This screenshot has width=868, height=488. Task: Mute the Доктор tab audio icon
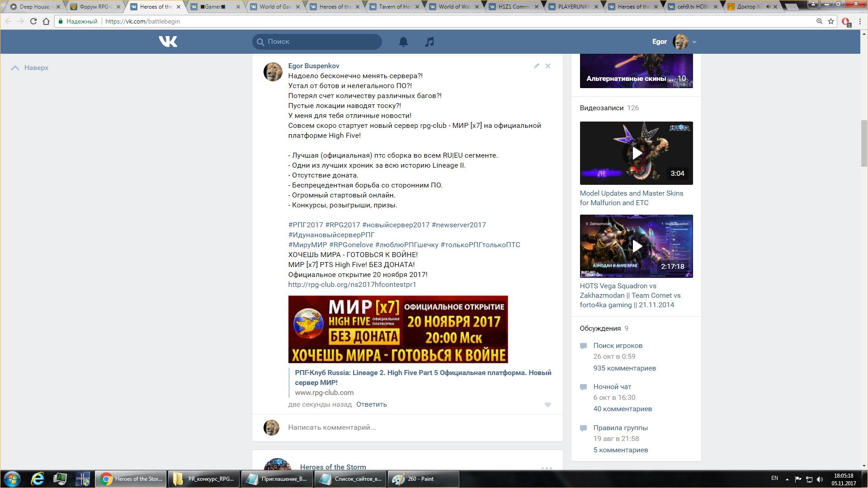tap(768, 7)
